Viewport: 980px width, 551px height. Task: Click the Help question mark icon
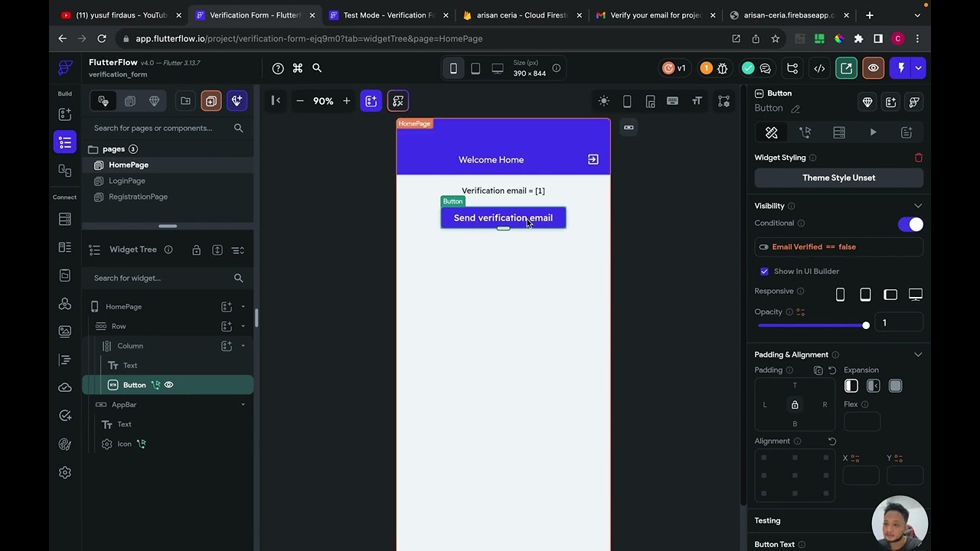278,68
